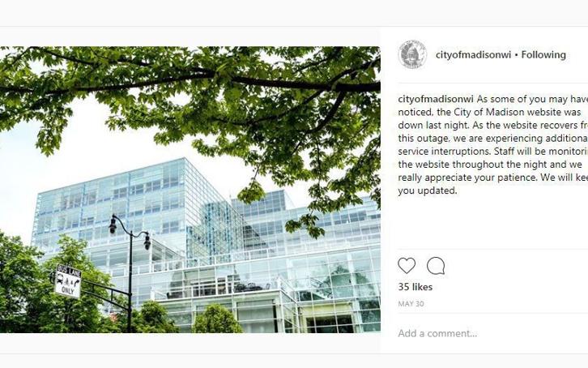Image resolution: width=588 pixels, height=368 pixels.
Task: Click the caption line mentioning service interruptions
Action: click(492, 152)
